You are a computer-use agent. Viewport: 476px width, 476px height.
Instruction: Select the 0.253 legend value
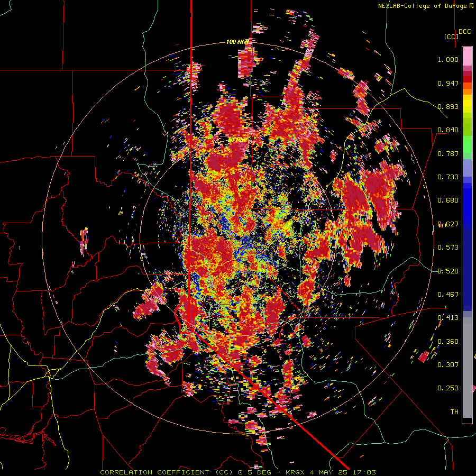click(448, 388)
